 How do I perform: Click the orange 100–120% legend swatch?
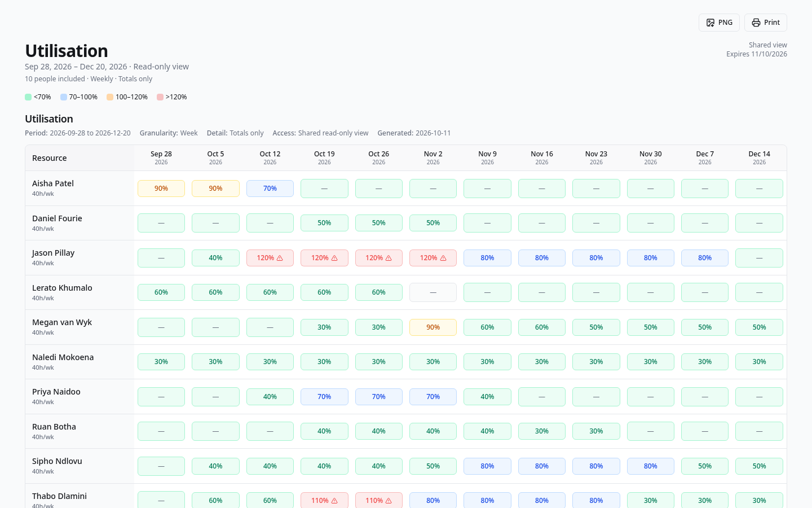click(110, 97)
